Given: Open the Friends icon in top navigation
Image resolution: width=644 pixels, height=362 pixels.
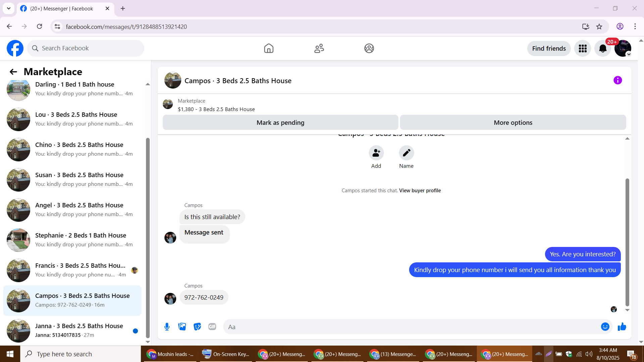Looking at the screenshot, I should point(319,48).
